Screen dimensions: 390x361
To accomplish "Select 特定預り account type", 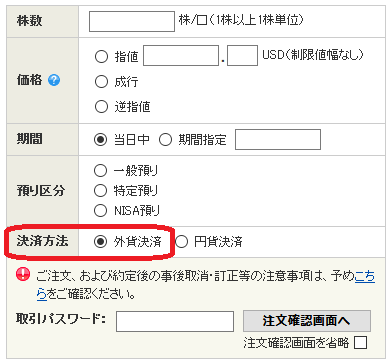I will pyautogui.click(x=100, y=191).
